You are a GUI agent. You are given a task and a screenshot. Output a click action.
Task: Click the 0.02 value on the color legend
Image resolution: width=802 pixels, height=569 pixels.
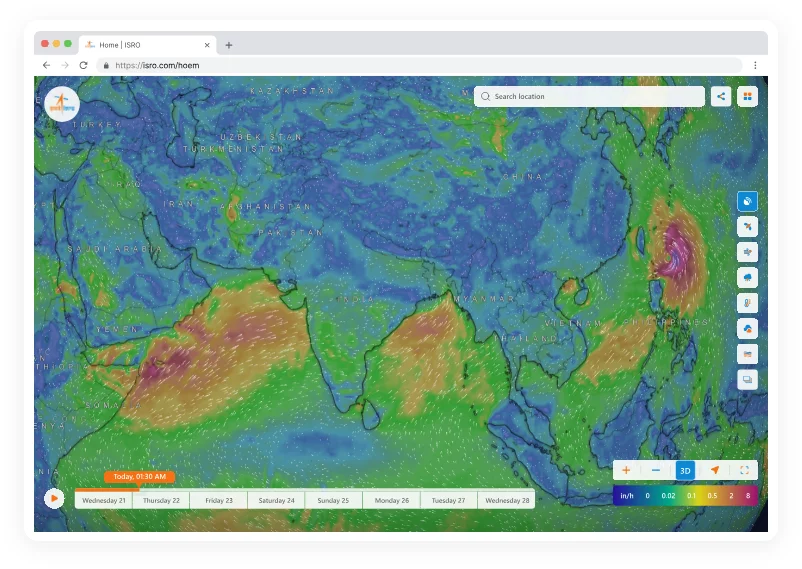coord(668,496)
